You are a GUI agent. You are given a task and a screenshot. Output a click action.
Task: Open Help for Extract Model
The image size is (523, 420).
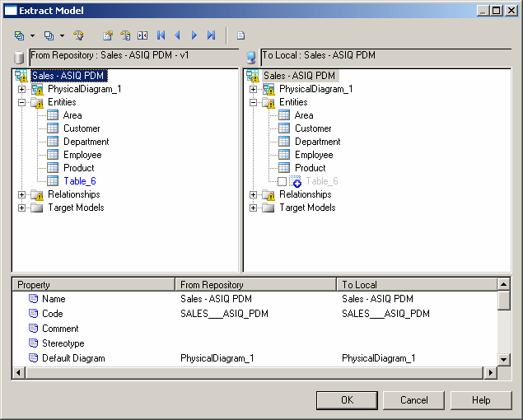pos(481,400)
